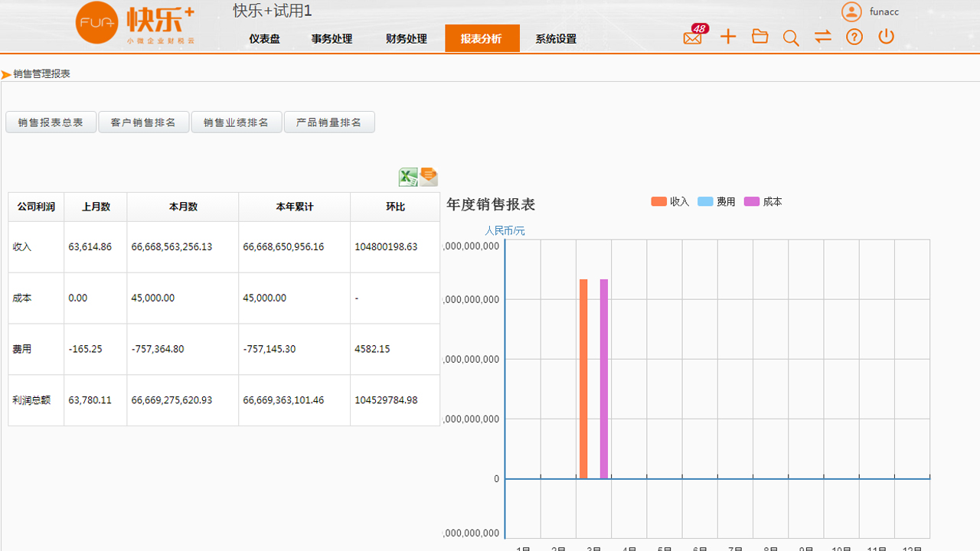This screenshot has height=551, width=980.
Task: Click the value 4582.15
Action: pyautogui.click(x=372, y=349)
